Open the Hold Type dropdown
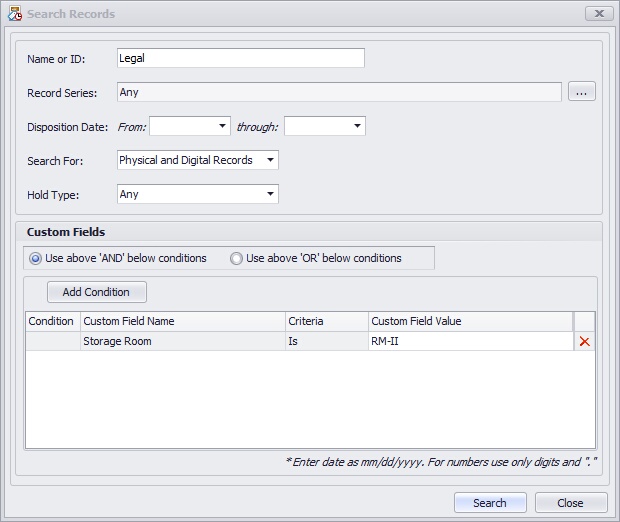The width and height of the screenshot is (620, 522). point(270,194)
